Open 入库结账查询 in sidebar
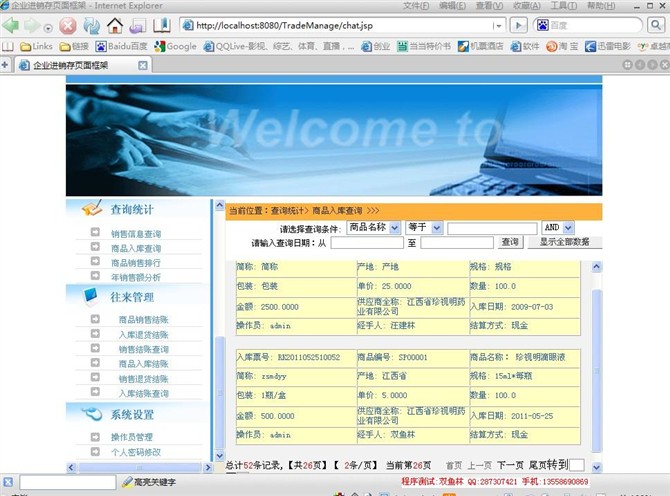The height and width of the screenshot is (496, 670). point(144,393)
